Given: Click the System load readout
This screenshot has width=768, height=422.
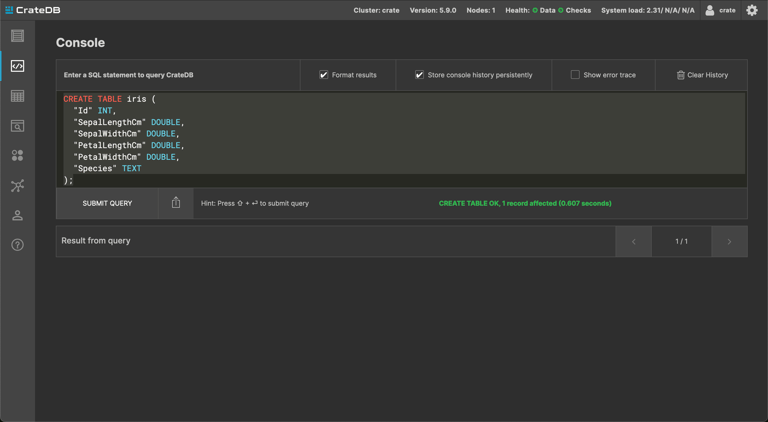Looking at the screenshot, I should 648,10.
